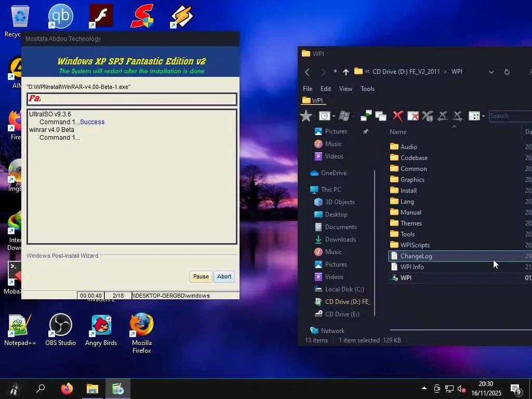Open the recent tabs dropdown arrow
This screenshot has height=399, width=532.
point(334,116)
